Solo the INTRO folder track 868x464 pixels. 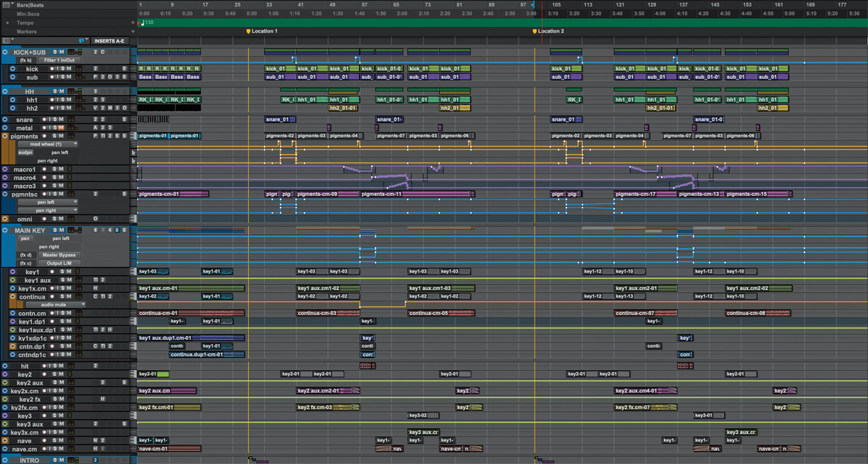tap(54, 460)
